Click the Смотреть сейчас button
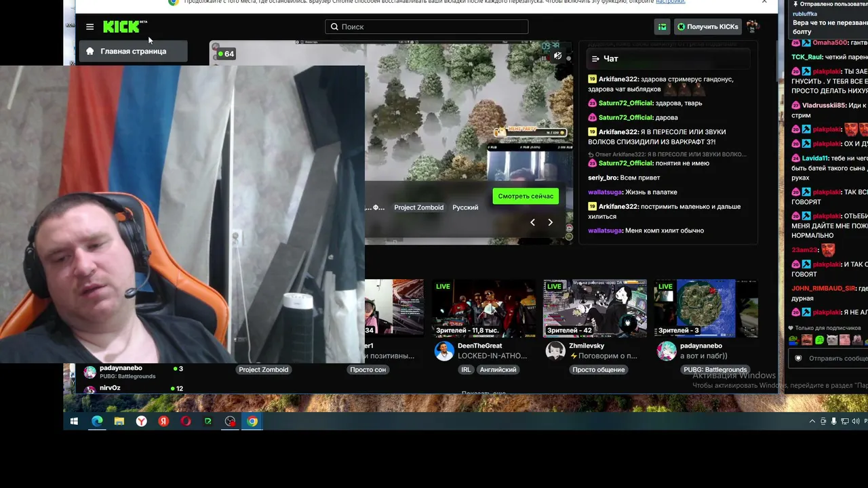 (526, 196)
